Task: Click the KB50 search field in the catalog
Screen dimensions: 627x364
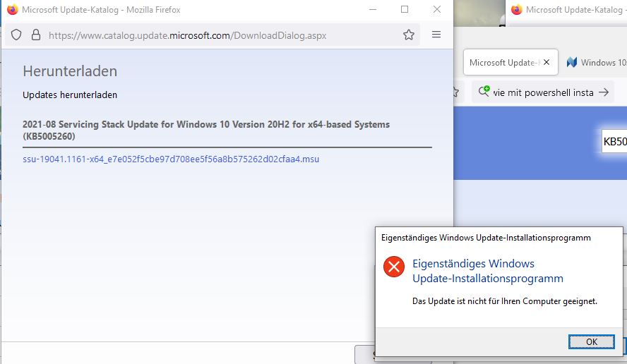Action: tap(614, 142)
